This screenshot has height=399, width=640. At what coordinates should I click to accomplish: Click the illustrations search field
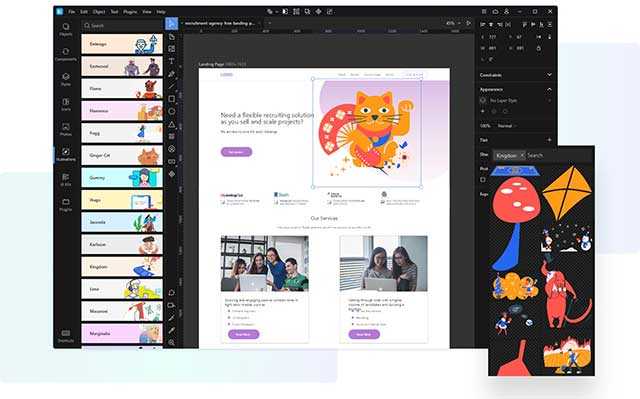[122, 25]
